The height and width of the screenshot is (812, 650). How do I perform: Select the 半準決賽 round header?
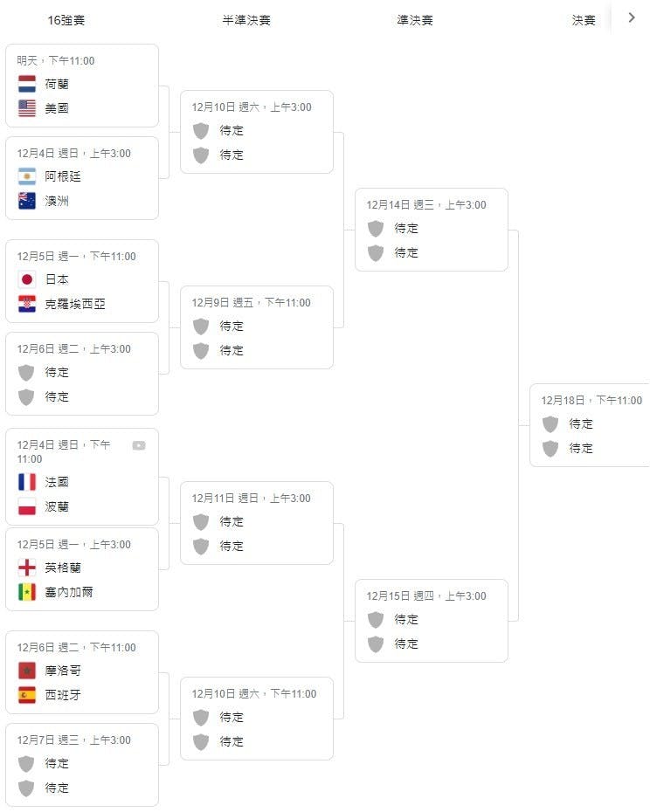[x=246, y=20]
